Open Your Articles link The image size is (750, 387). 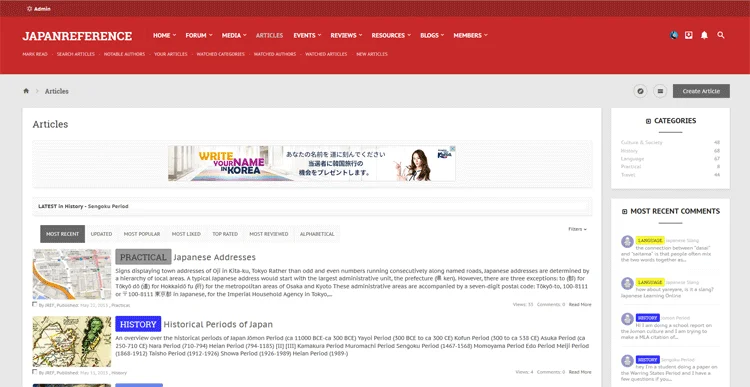click(171, 54)
